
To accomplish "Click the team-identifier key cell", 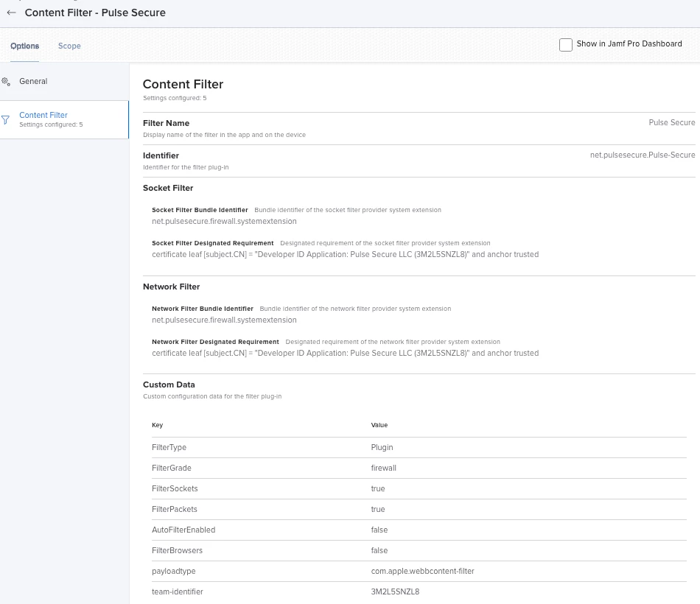I will tap(178, 591).
